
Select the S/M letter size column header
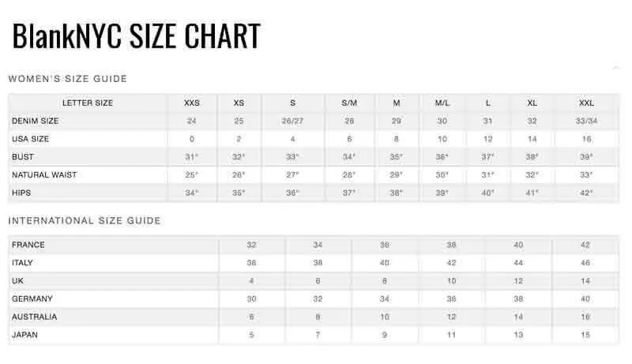tap(349, 103)
